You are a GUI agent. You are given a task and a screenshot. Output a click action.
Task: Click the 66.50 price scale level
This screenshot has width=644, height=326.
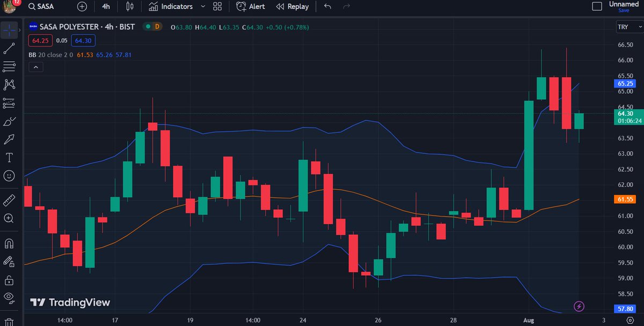tap(626, 45)
